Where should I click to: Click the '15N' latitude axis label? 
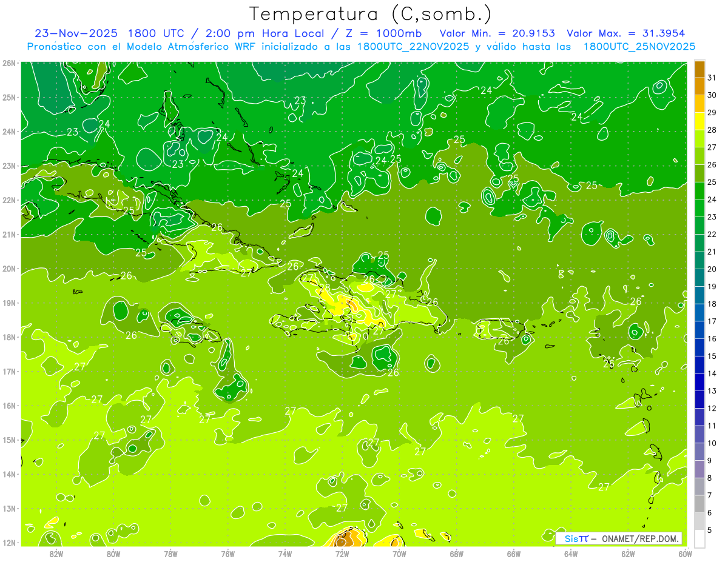click(9, 440)
